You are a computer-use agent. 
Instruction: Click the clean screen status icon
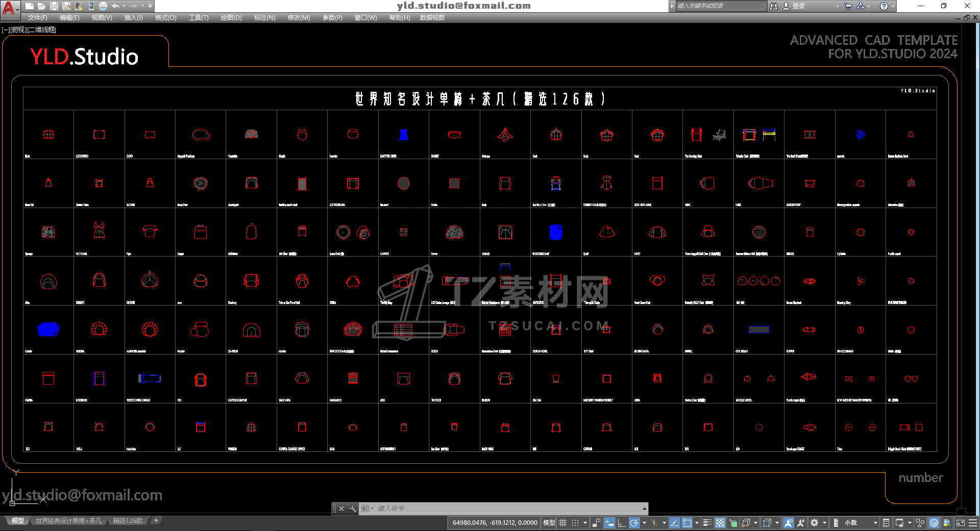[x=960, y=523]
